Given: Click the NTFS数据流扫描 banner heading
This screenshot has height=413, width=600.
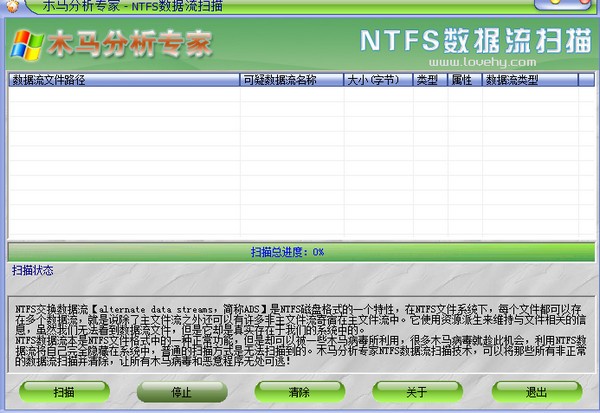Looking at the screenshot, I should coord(476,41).
